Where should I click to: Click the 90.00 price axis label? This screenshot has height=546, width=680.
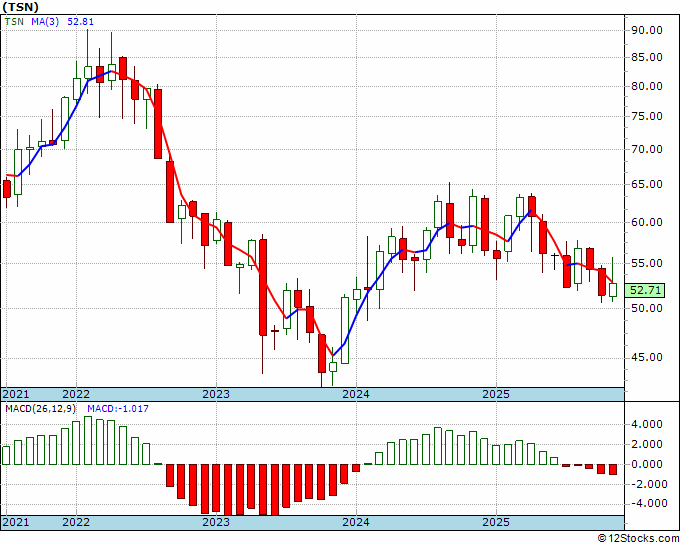(x=647, y=30)
